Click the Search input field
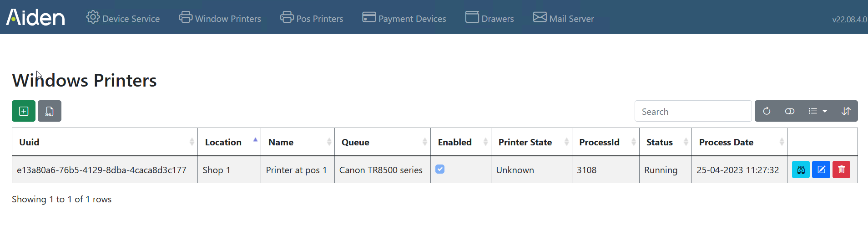868x252 pixels. (x=693, y=111)
